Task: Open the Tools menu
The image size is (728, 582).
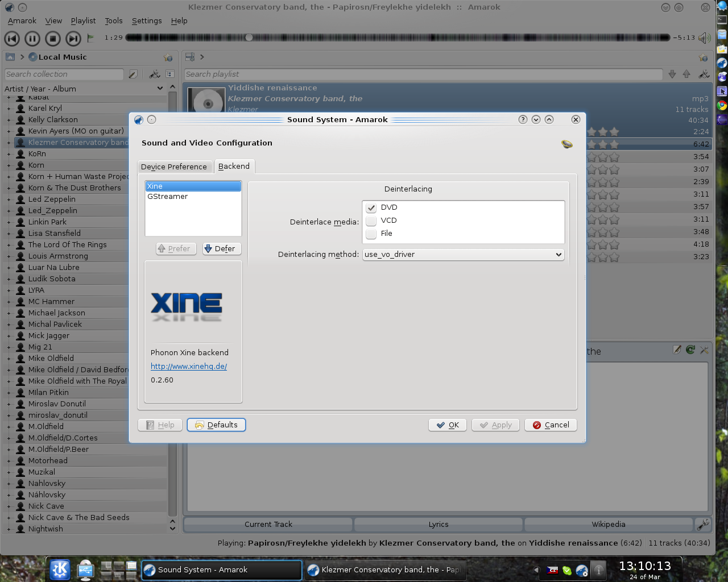Action: 114,20
